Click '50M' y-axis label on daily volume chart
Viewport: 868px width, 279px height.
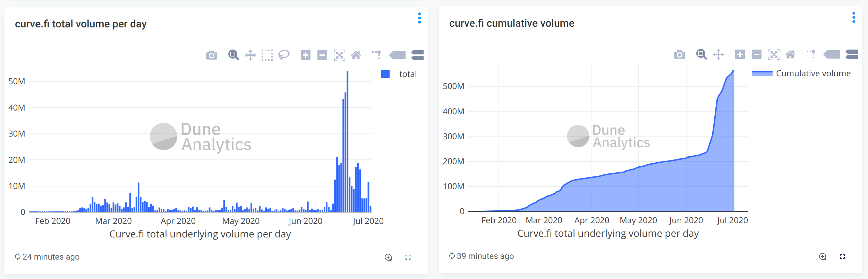[17, 81]
